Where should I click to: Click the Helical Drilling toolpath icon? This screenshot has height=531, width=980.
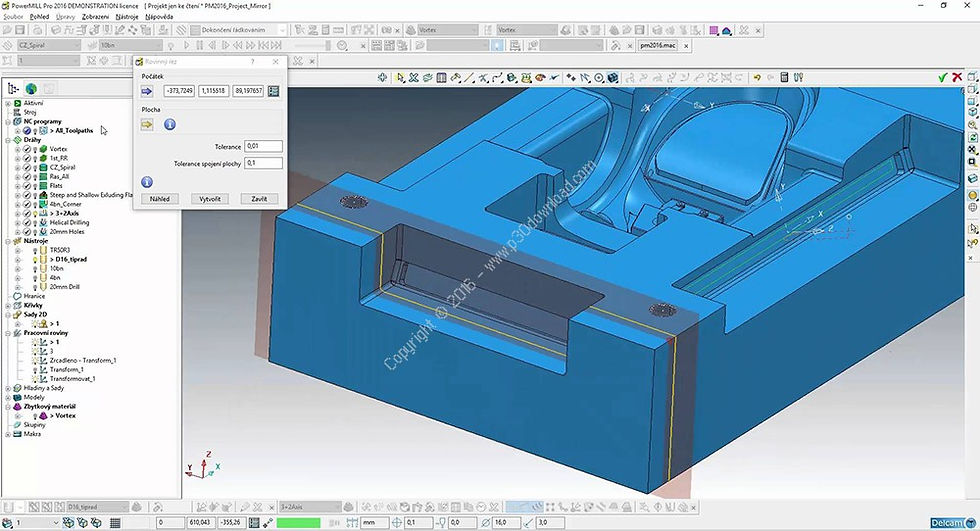43,222
